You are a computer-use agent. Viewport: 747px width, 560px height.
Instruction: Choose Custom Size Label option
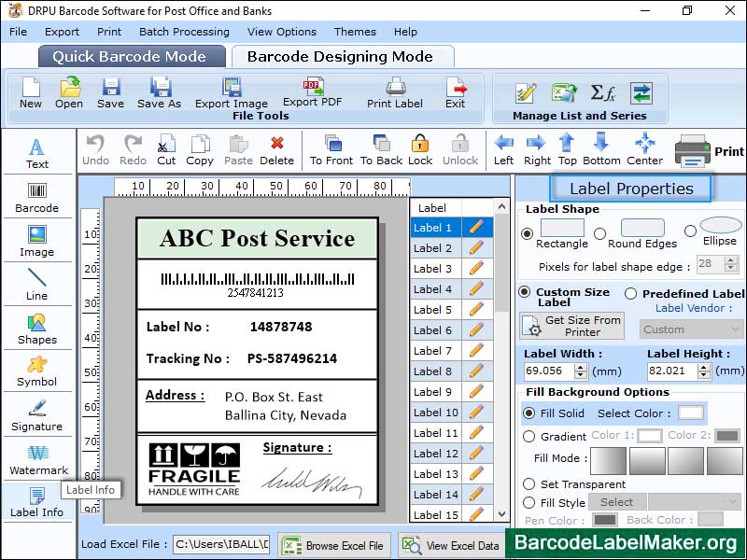[525, 292]
